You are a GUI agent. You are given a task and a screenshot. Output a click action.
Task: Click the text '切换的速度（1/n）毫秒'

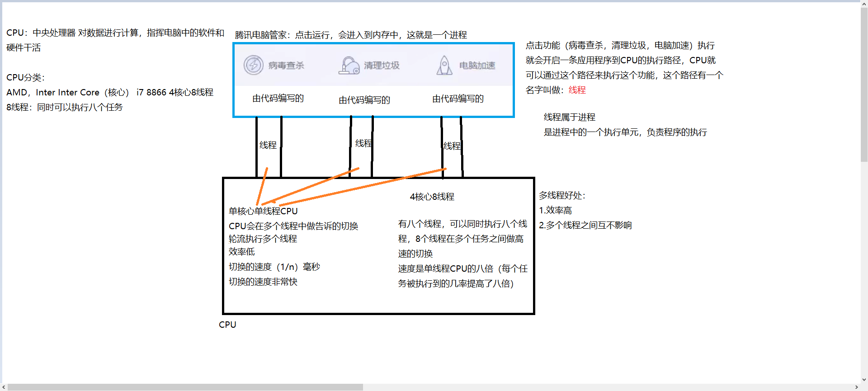[x=274, y=267]
